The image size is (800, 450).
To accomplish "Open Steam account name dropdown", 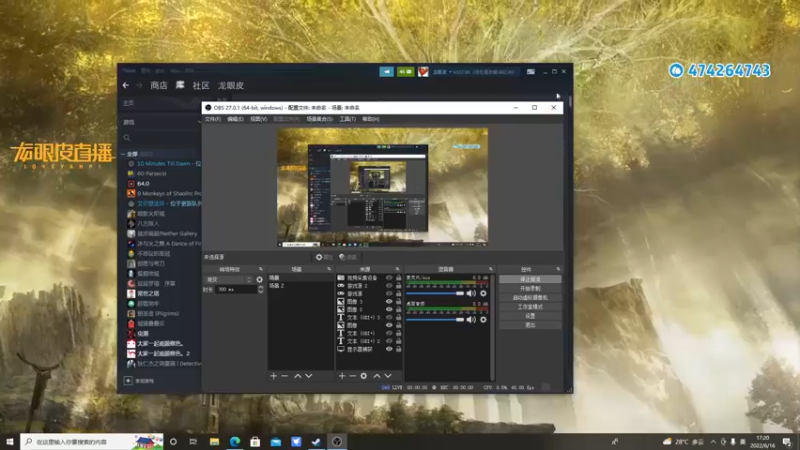I will point(442,72).
